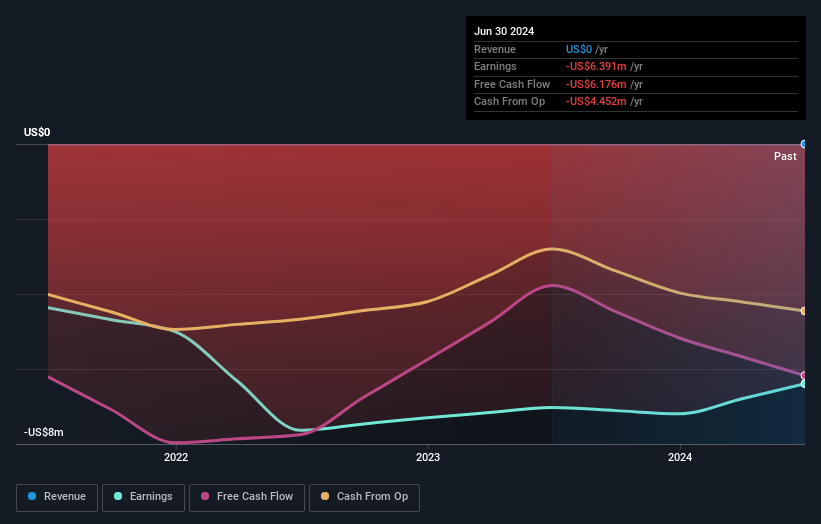Click the Past label on chart
Image resolution: width=821 pixels, height=524 pixels.
point(785,156)
